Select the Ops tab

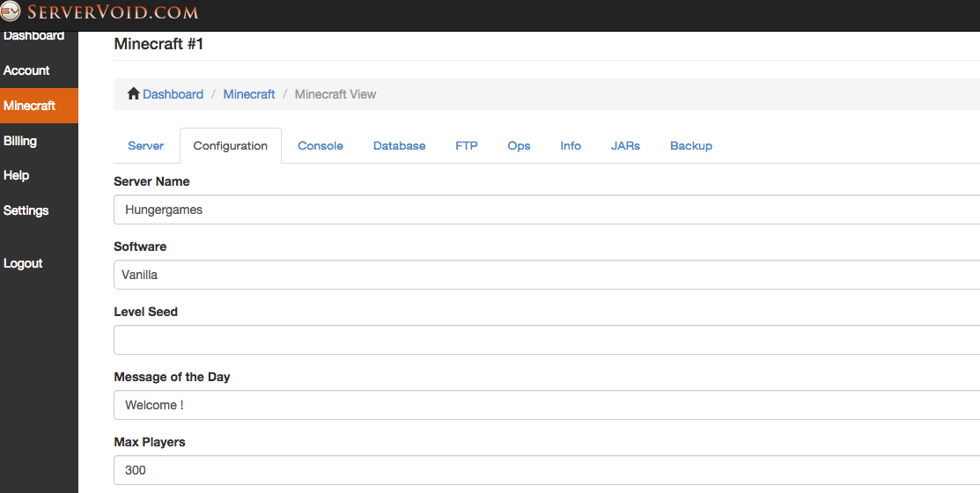coord(519,146)
